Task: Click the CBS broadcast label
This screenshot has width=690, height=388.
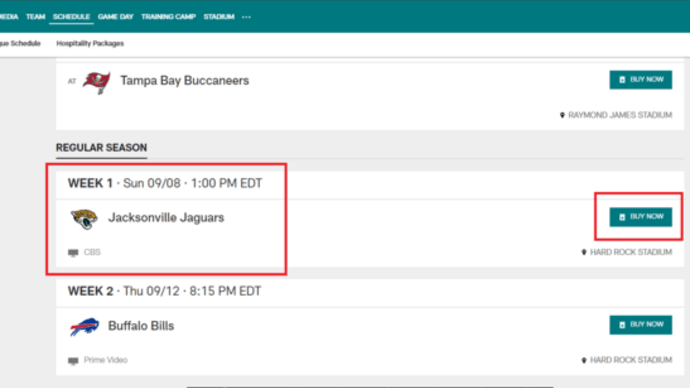Action: (92, 252)
